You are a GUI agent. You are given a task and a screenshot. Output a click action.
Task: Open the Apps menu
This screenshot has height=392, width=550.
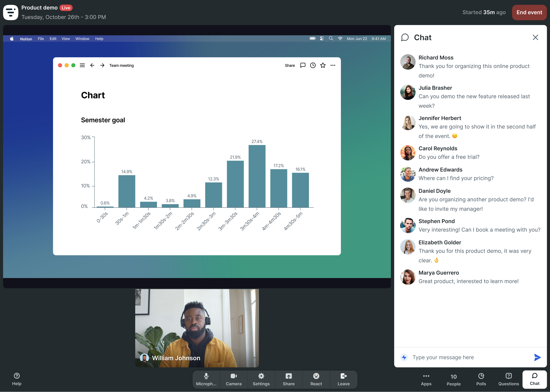click(426, 379)
